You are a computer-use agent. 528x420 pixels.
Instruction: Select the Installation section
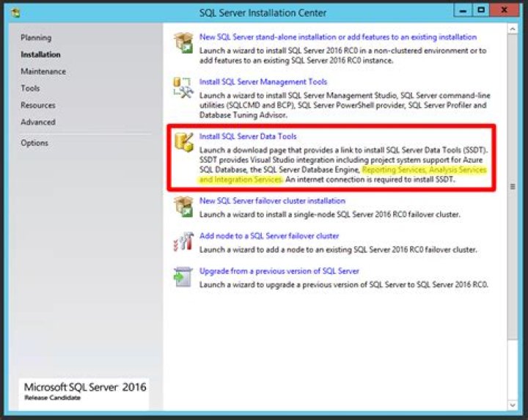point(40,54)
